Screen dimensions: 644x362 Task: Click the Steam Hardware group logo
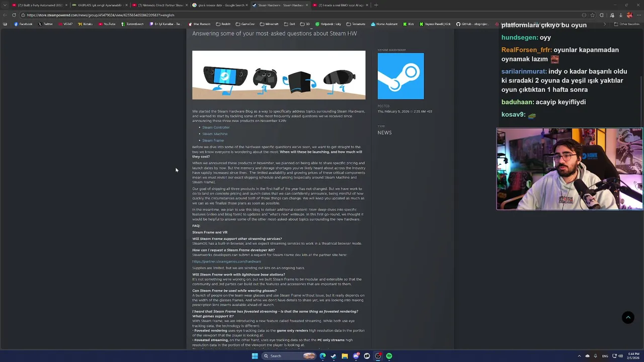[400, 76]
